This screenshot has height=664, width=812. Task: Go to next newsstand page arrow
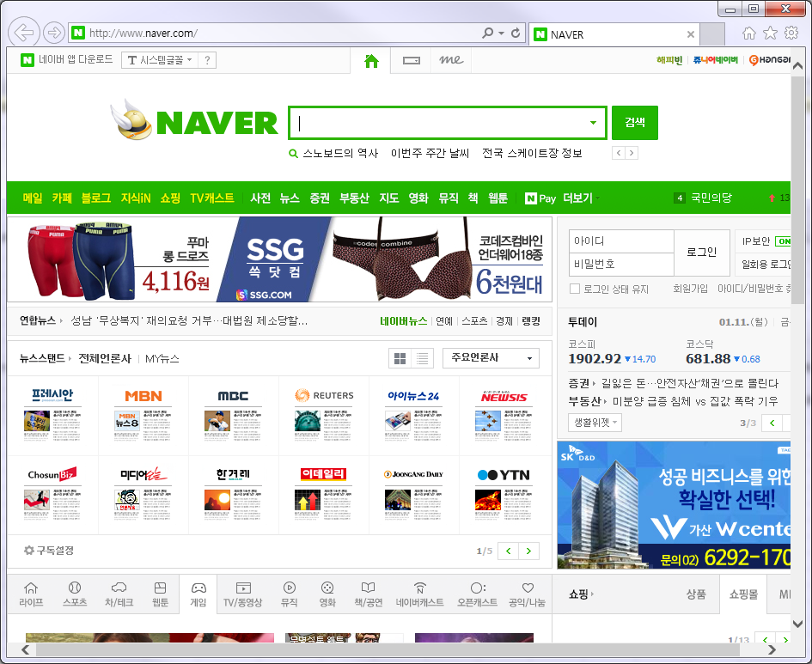[528, 551]
